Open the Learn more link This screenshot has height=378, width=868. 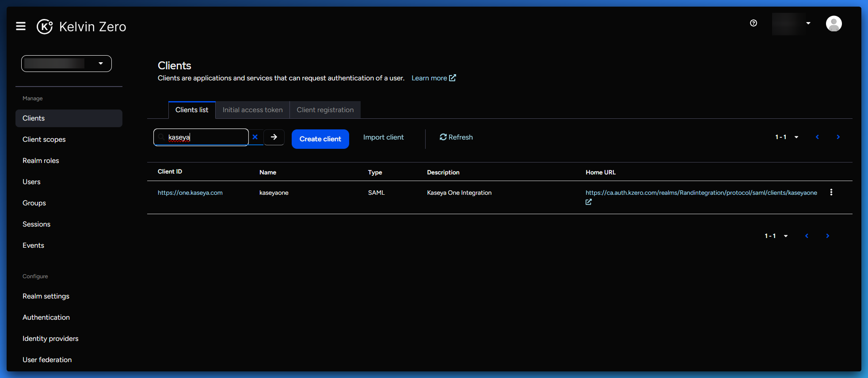(434, 78)
